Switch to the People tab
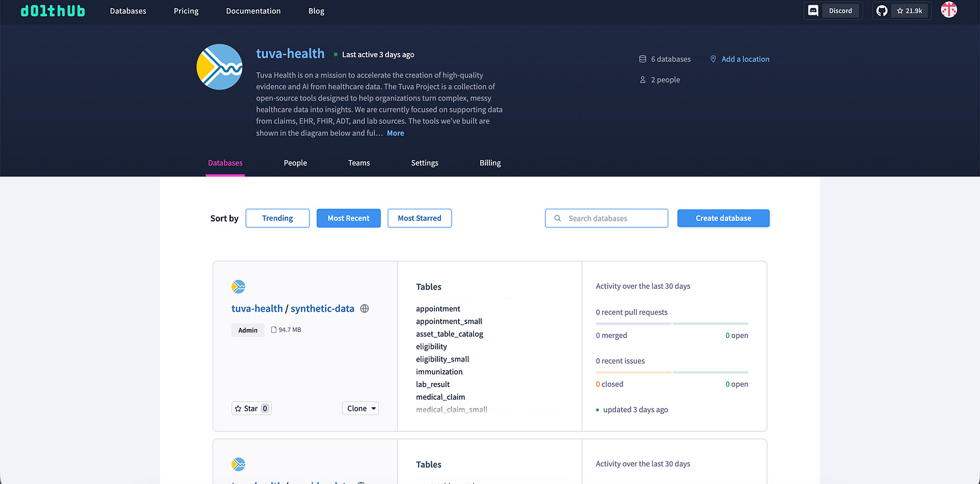 tap(295, 163)
